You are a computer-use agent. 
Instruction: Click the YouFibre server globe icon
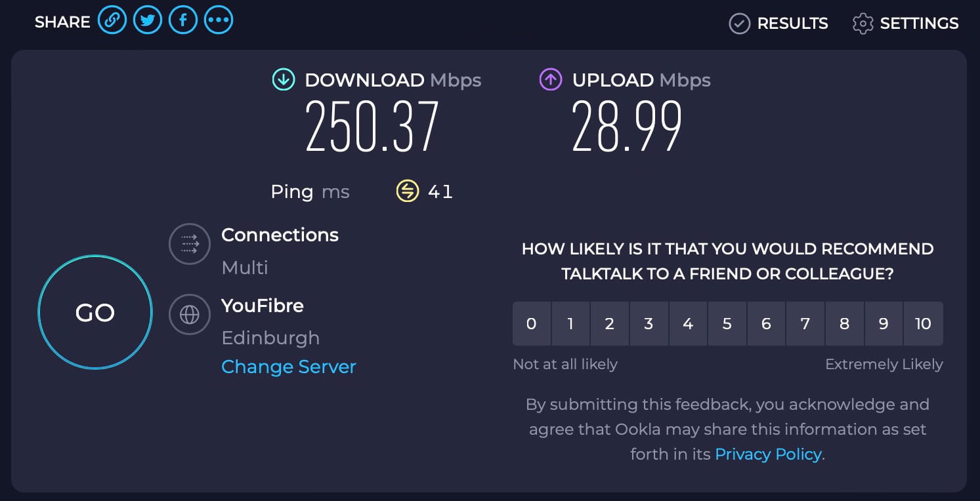tap(189, 315)
